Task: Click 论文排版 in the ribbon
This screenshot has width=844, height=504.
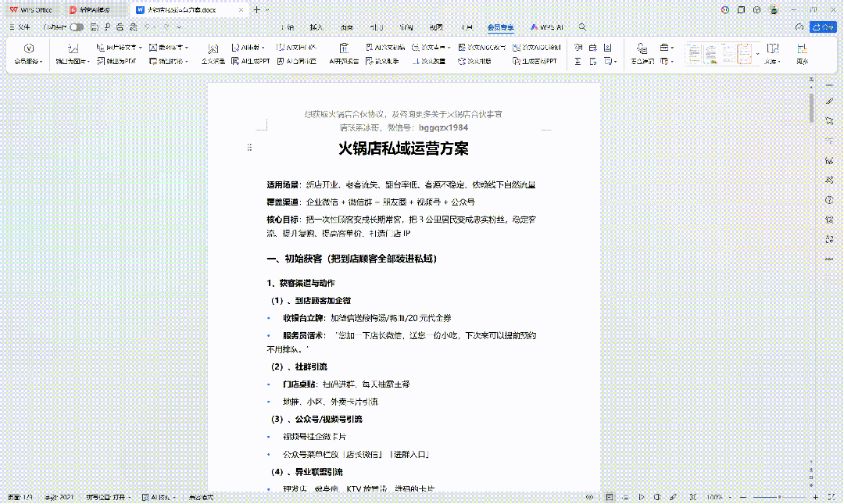Action: [475, 62]
